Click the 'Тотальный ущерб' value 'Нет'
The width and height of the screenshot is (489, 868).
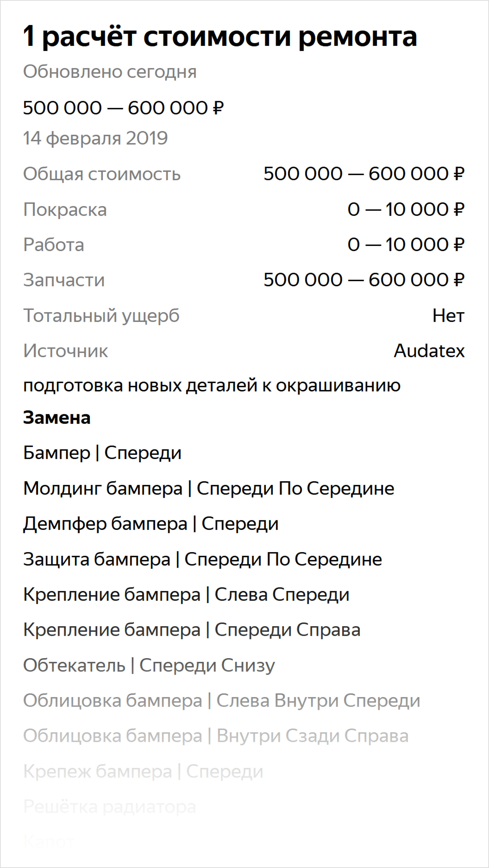pyautogui.click(x=449, y=316)
